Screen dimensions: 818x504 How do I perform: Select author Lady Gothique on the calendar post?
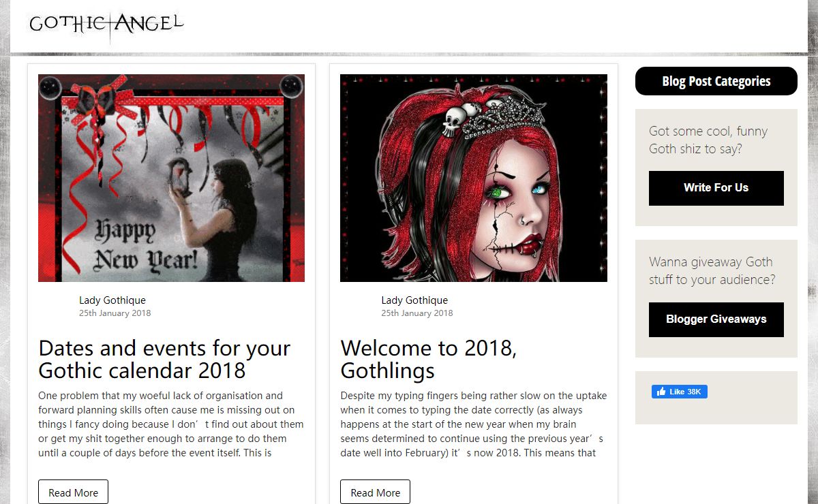tap(112, 300)
